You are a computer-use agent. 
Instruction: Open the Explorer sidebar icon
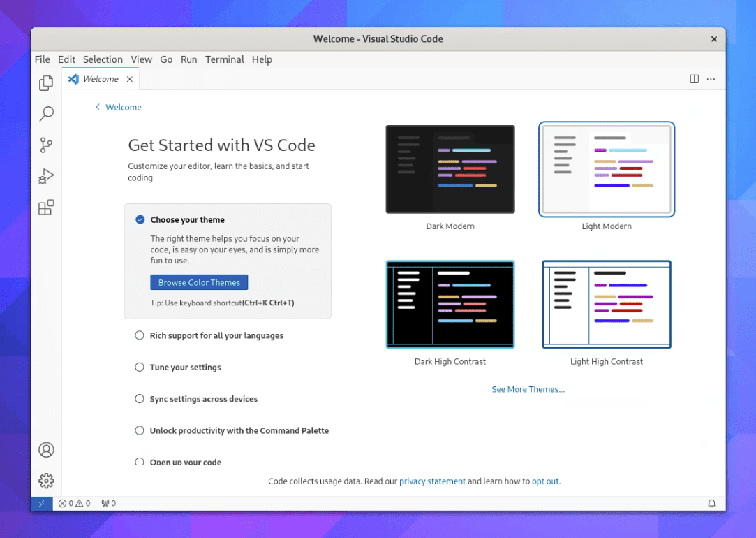45,82
